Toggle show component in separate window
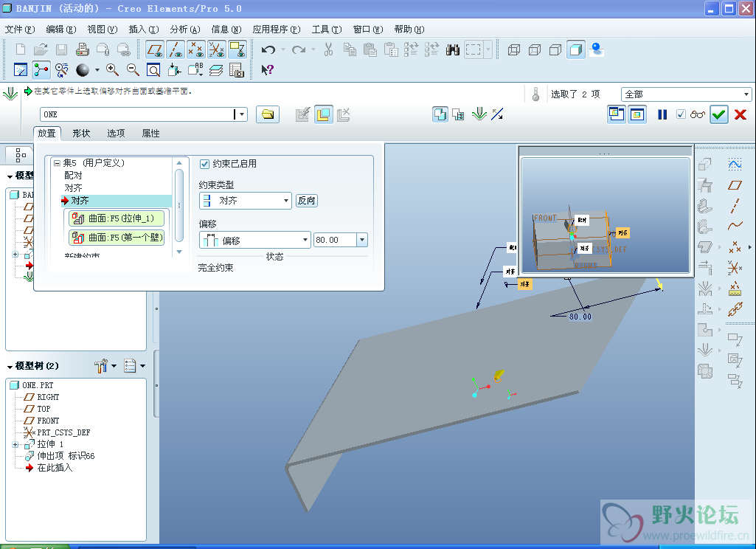This screenshot has width=756, height=549. (x=616, y=114)
